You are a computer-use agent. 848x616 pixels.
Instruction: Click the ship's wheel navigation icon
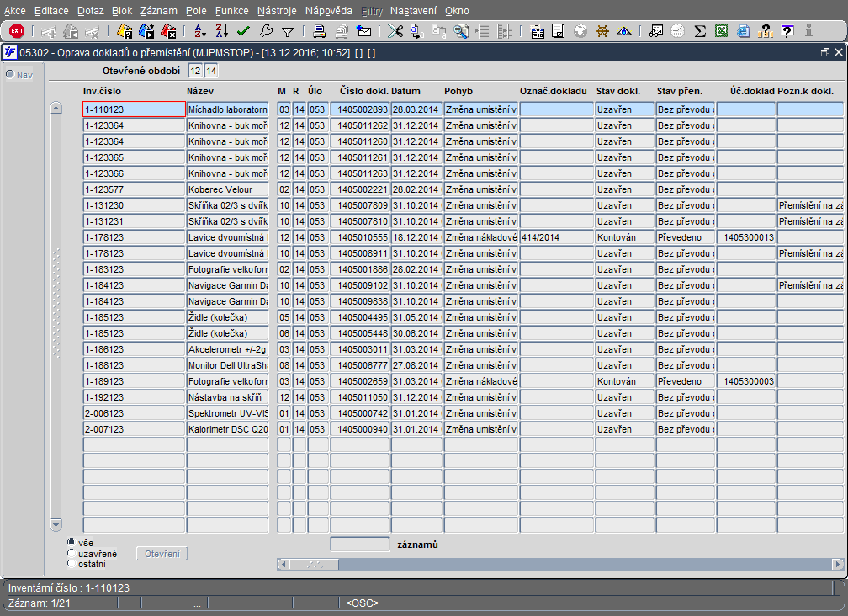pos(602,31)
